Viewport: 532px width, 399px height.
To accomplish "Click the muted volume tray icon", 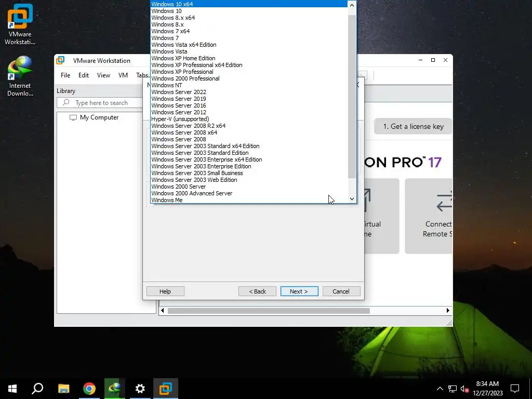I will tap(464, 389).
